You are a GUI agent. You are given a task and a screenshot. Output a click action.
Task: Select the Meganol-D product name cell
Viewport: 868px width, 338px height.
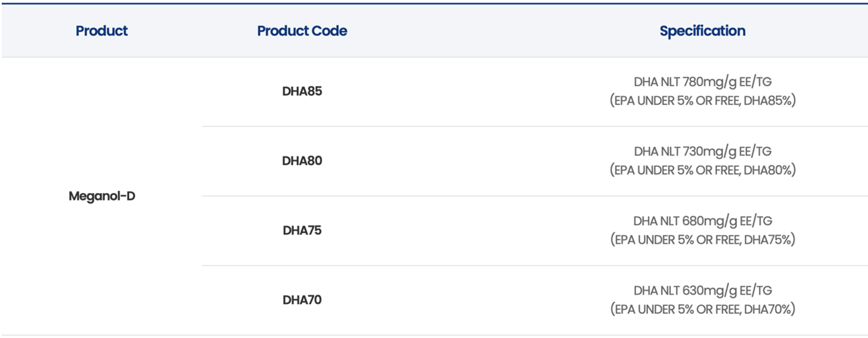(x=102, y=197)
